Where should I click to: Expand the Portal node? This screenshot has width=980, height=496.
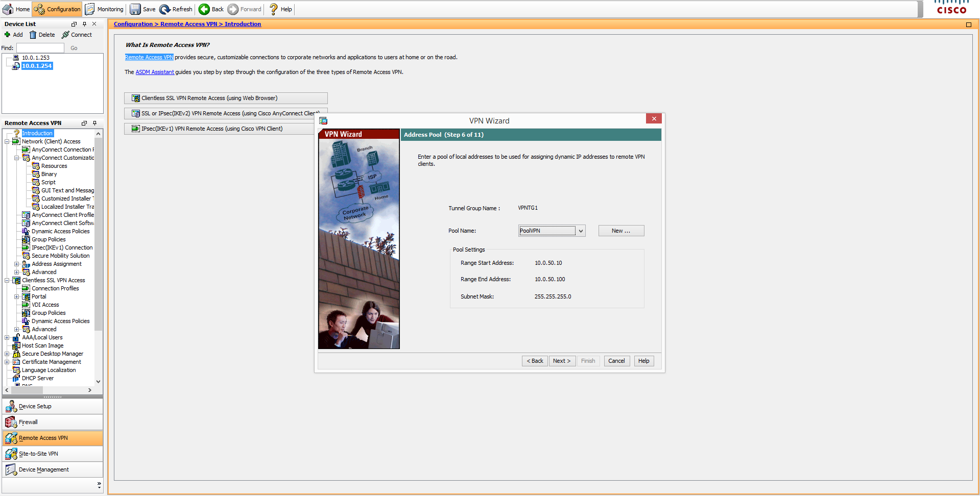click(16, 296)
